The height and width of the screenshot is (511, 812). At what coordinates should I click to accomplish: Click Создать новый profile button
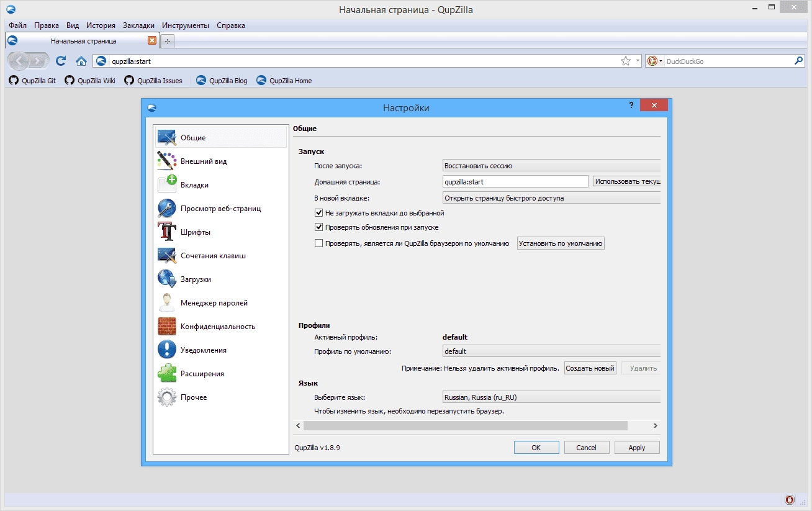click(590, 368)
